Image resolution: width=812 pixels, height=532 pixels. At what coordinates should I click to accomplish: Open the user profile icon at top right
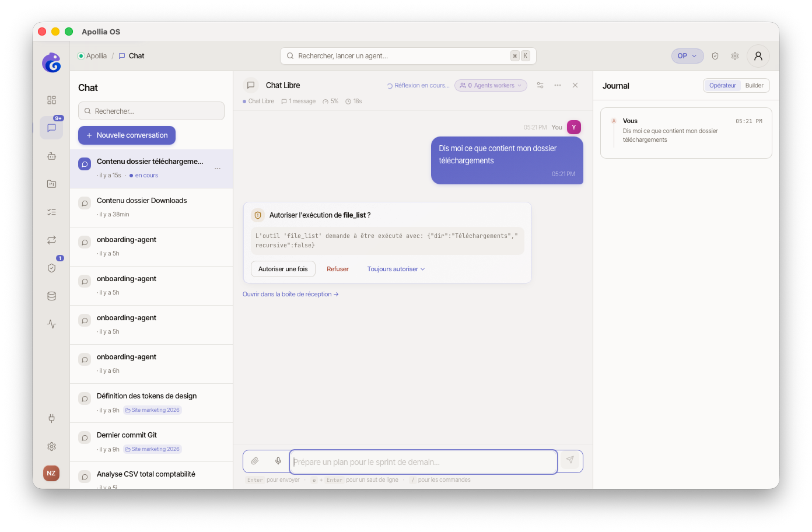(x=758, y=56)
